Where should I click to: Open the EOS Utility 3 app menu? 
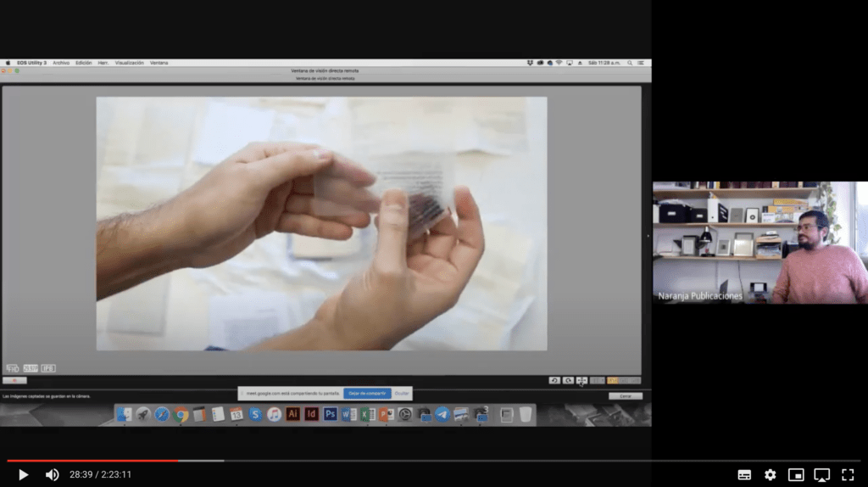coord(31,63)
